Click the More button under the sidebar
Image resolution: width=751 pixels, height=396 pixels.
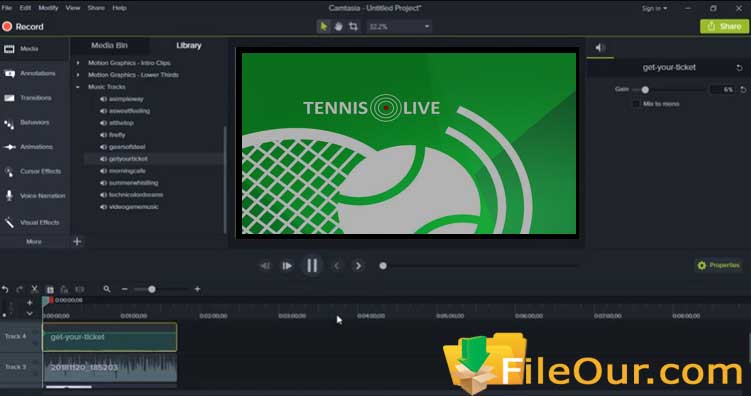click(34, 242)
